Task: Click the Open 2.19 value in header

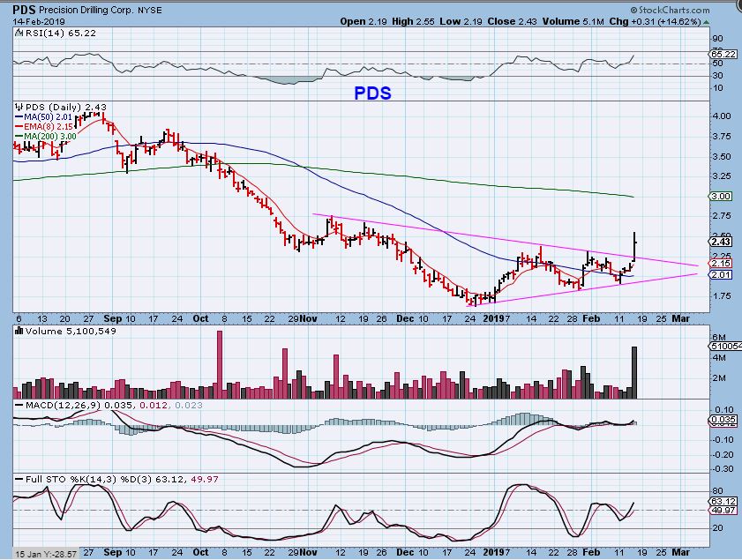Action: pos(363,22)
